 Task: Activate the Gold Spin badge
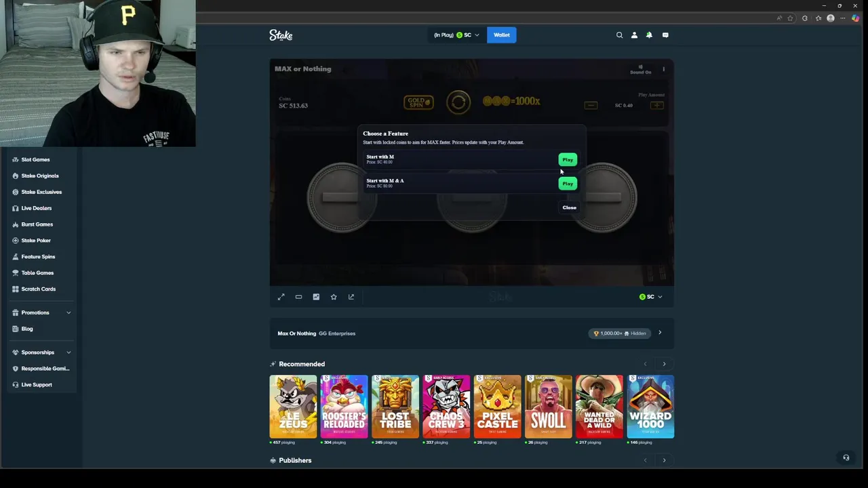coord(418,102)
